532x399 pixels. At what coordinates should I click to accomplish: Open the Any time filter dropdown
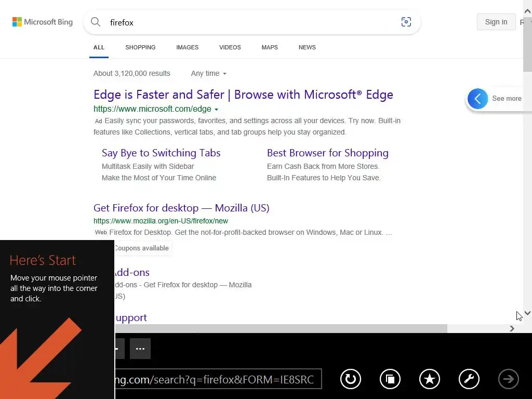(209, 73)
